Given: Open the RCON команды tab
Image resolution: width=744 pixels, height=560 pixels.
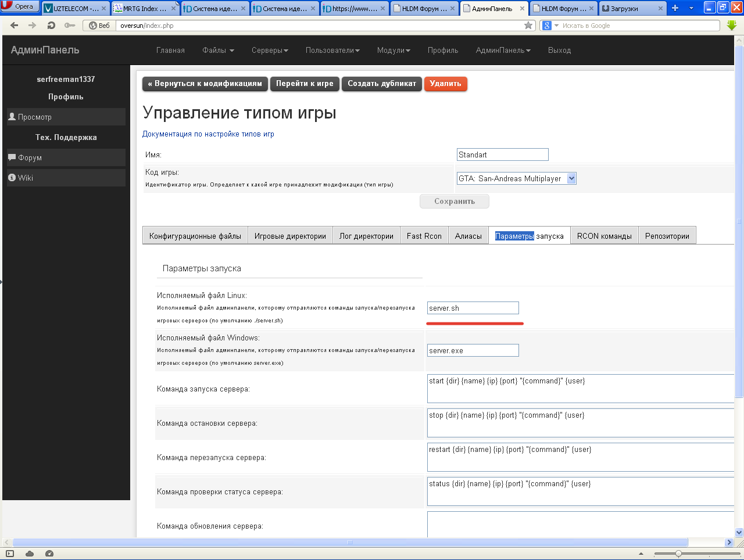Looking at the screenshot, I should click(x=604, y=236).
